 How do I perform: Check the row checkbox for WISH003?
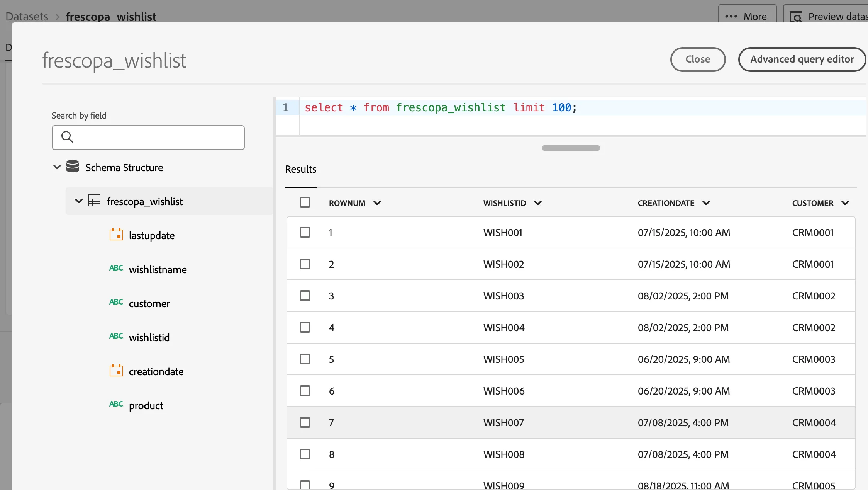click(305, 296)
